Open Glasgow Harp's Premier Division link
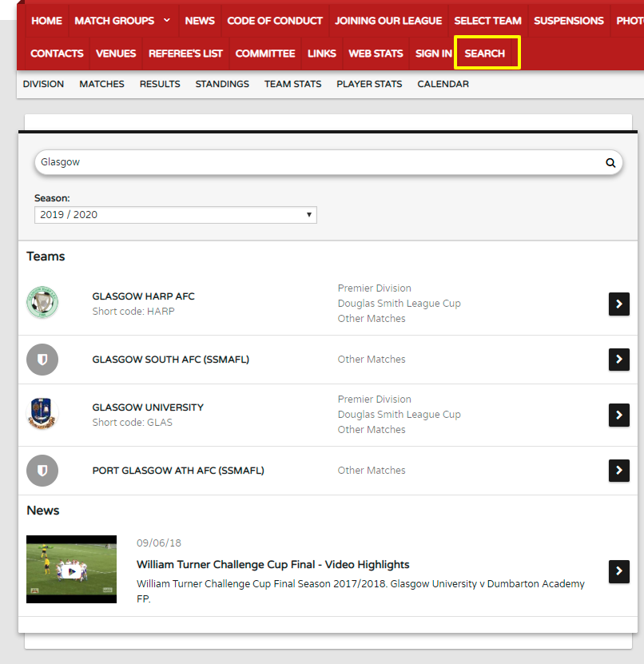This screenshot has width=644, height=664. 374,288
